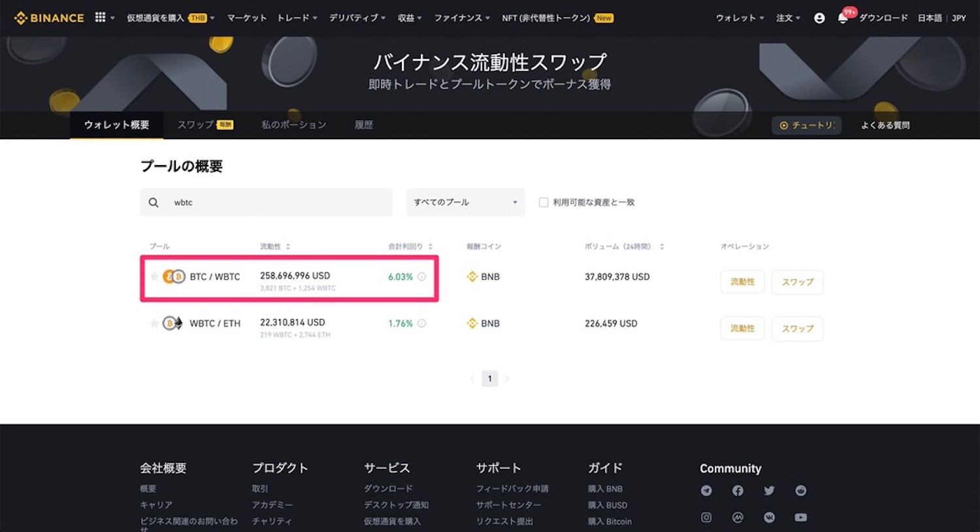This screenshot has height=532, width=980.
Task: Open footer link サポートセンター
Action: coord(508,505)
